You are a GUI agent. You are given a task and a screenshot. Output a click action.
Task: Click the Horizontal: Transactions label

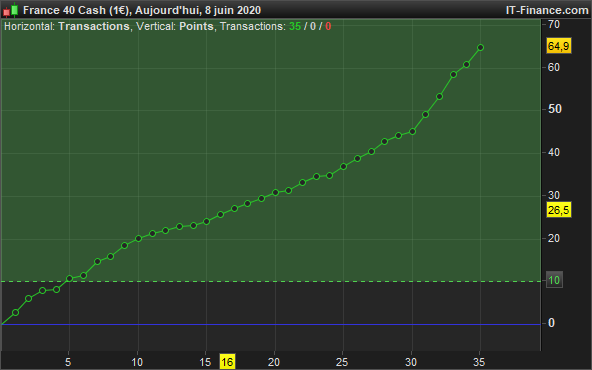(67, 26)
